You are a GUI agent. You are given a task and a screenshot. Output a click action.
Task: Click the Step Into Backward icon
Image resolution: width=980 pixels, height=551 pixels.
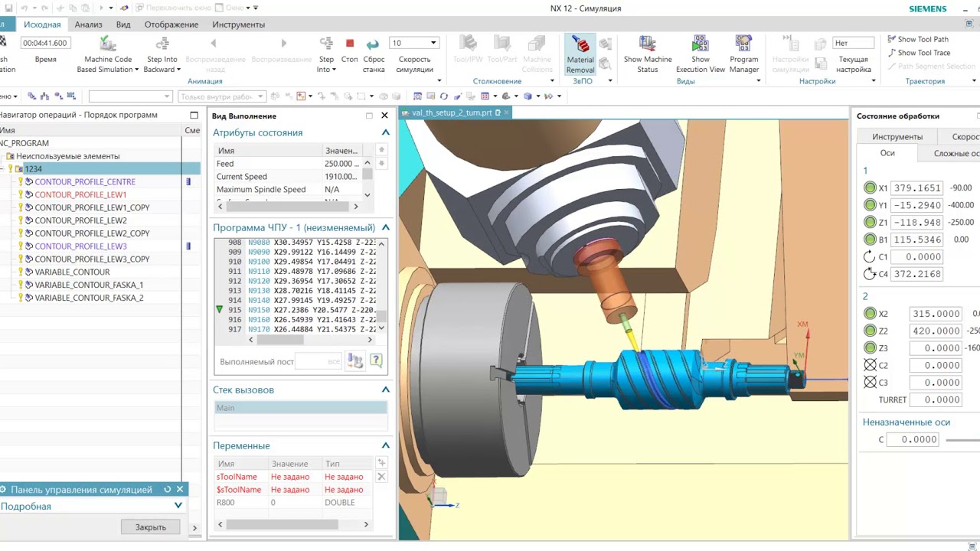[x=162, y=44]
